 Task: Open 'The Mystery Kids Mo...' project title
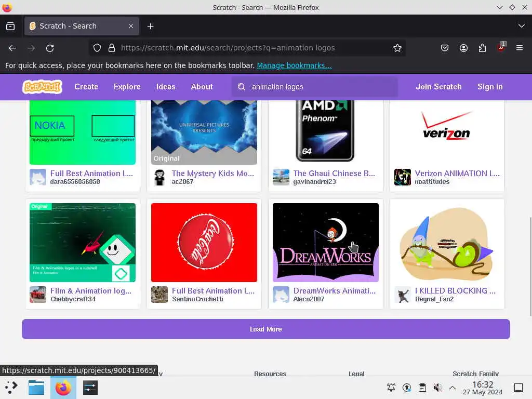pyautogui.click(x=212, y=174)
